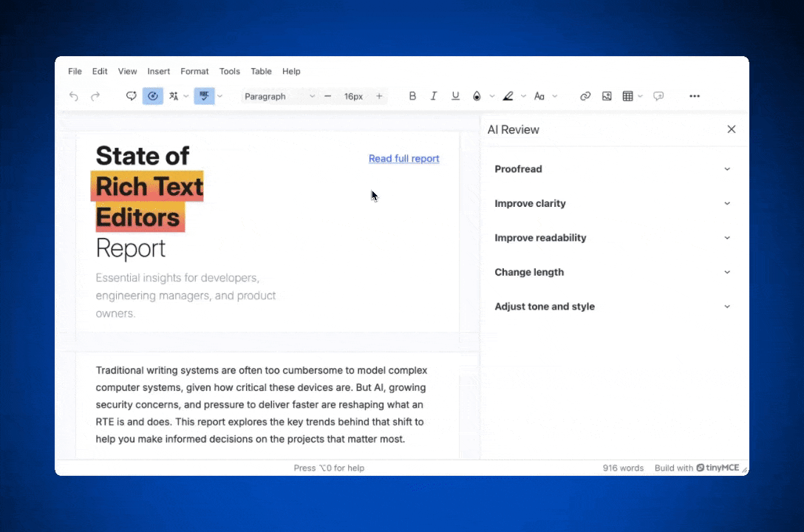Image resolution: width=804 pixels, height=532 pixels.
Task: Toggle the spellcheck ABC button
Action: click(204, 96)
